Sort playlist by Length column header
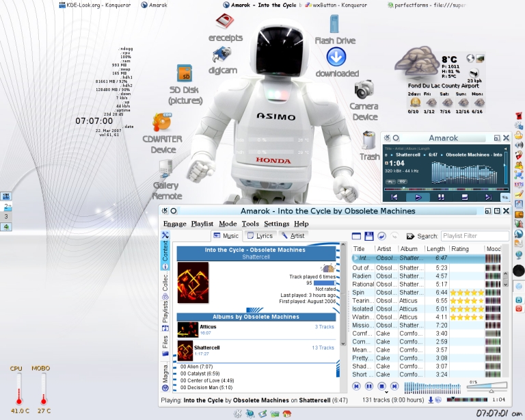Viewport: 525px width, 420px height. click(x=435, y=249)
